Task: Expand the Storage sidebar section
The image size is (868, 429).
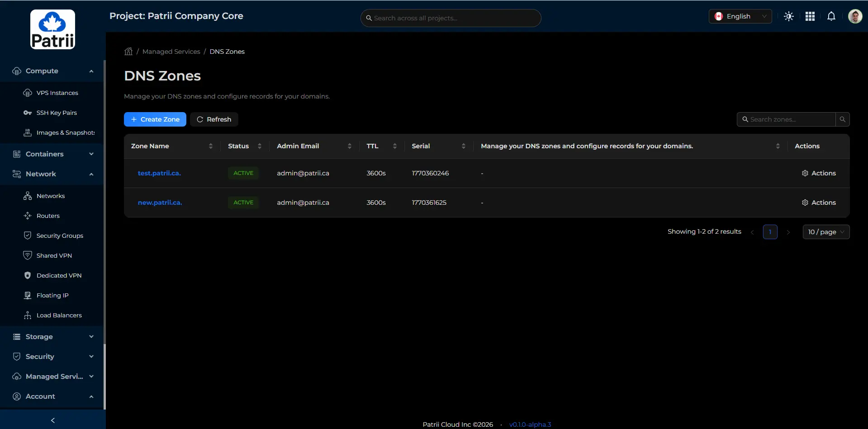Action: pyautogui.click(x=53, y=337)
